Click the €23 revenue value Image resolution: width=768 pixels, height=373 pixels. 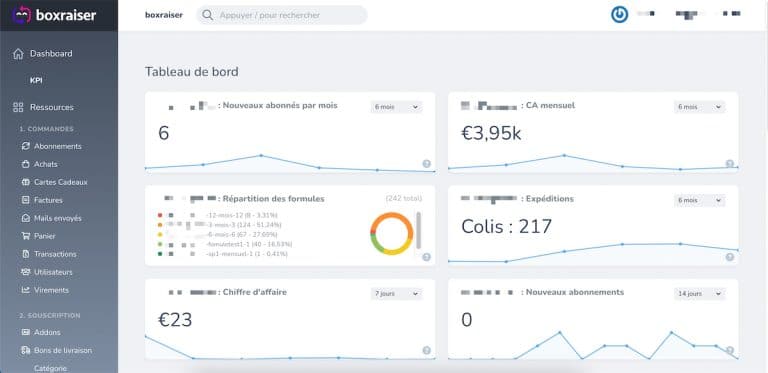(x=175, y=320)
